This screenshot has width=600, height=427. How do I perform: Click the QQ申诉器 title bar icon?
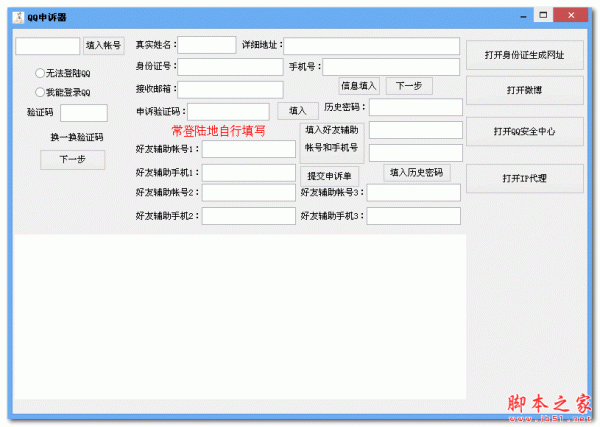[x=18, y=17]
